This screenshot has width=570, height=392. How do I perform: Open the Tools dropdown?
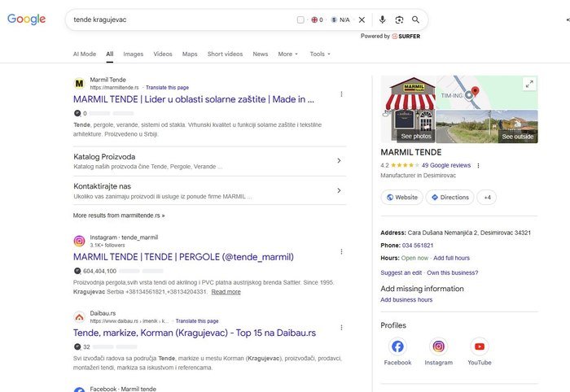tap(320, 54)
